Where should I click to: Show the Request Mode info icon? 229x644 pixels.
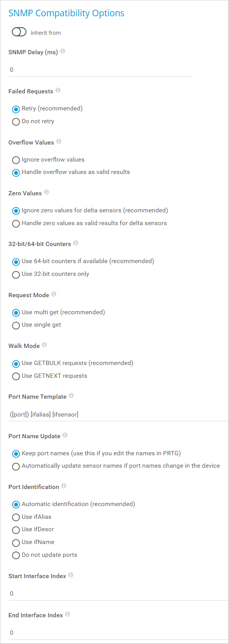[54, 294]
